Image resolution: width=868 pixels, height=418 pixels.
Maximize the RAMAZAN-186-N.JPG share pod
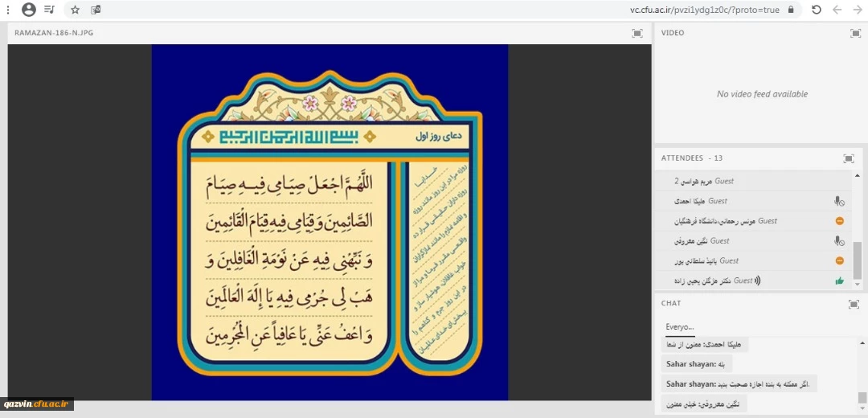pyautogui.click(x=637, y=33)
